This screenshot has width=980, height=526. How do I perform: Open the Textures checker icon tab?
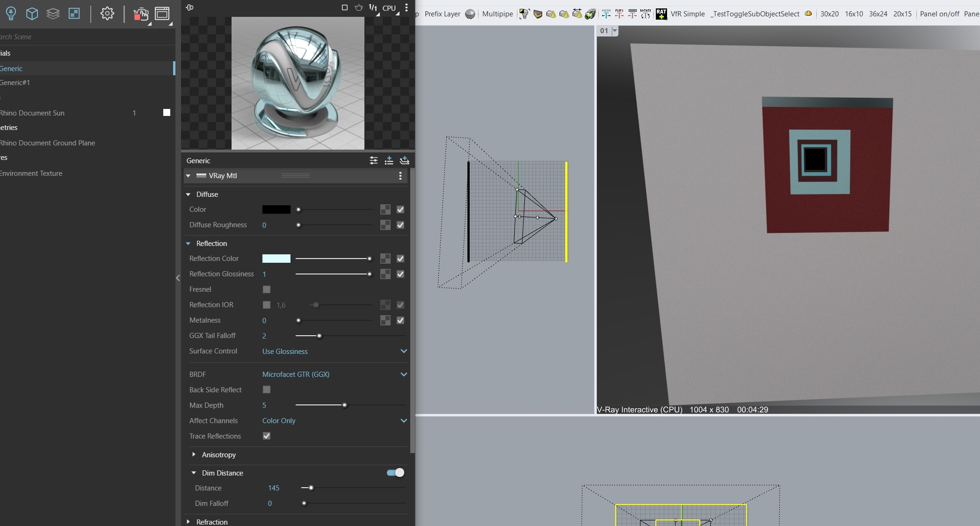point(74,14)
